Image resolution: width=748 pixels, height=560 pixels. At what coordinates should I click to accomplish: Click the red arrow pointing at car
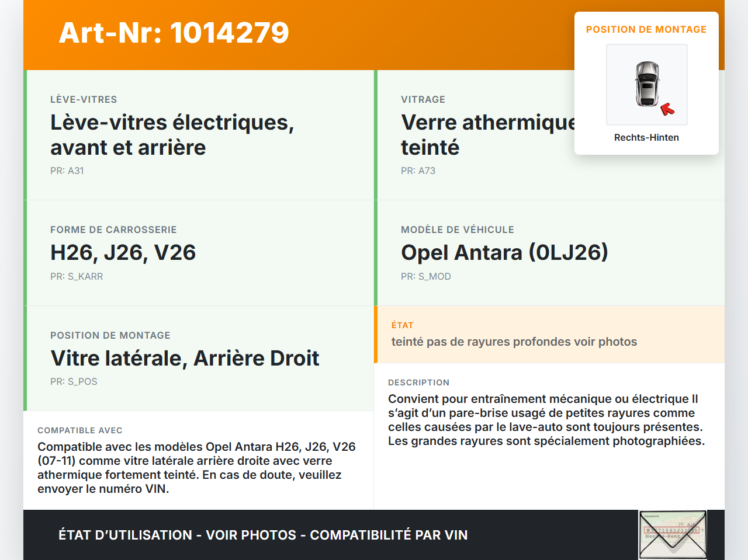tap(667, 109)
